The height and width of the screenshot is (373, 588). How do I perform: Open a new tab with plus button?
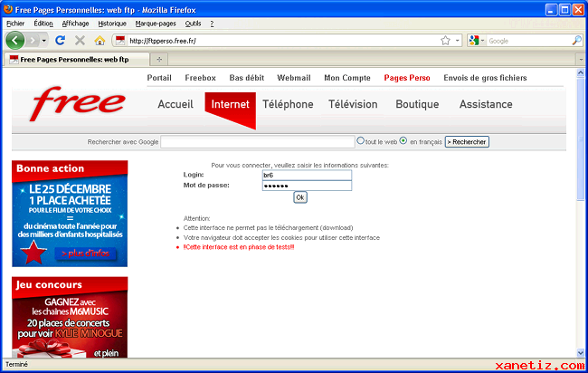(159, 59)
